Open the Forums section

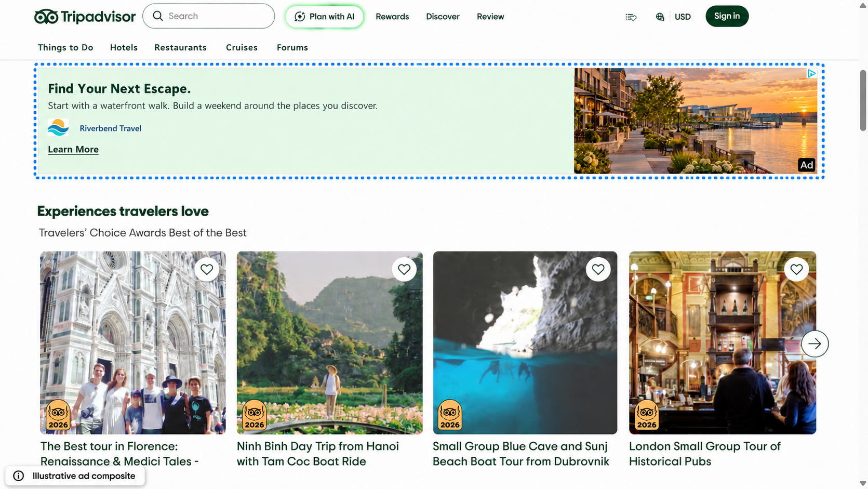292,47
